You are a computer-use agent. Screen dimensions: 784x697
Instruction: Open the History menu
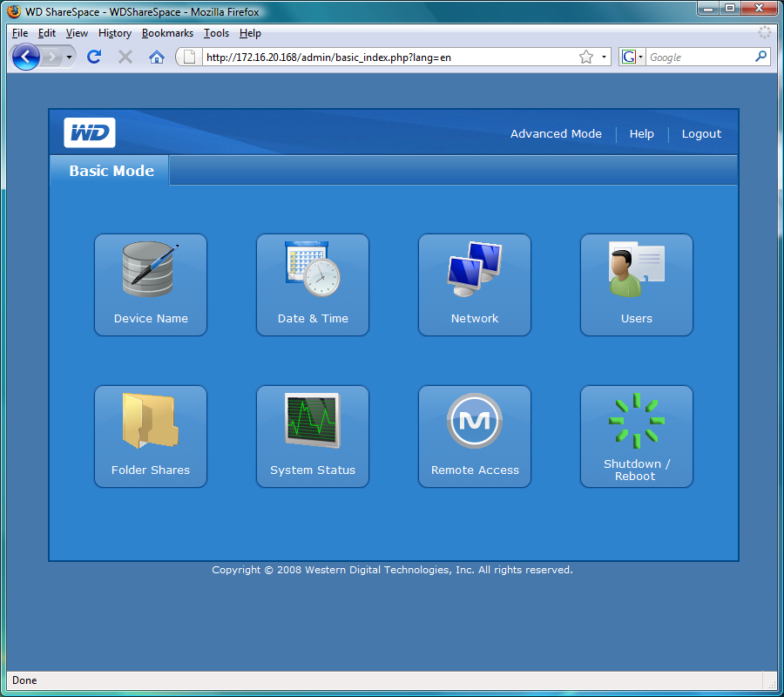coord(114,33)
